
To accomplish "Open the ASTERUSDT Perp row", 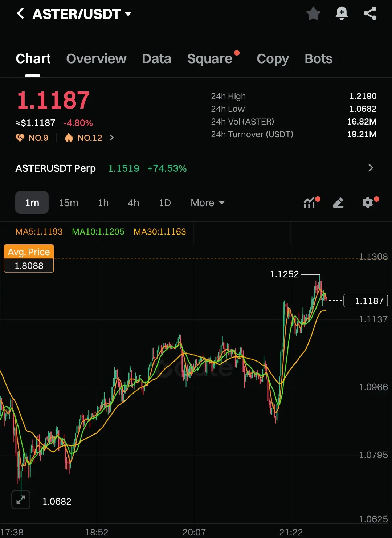I will [x=196, y=168].
